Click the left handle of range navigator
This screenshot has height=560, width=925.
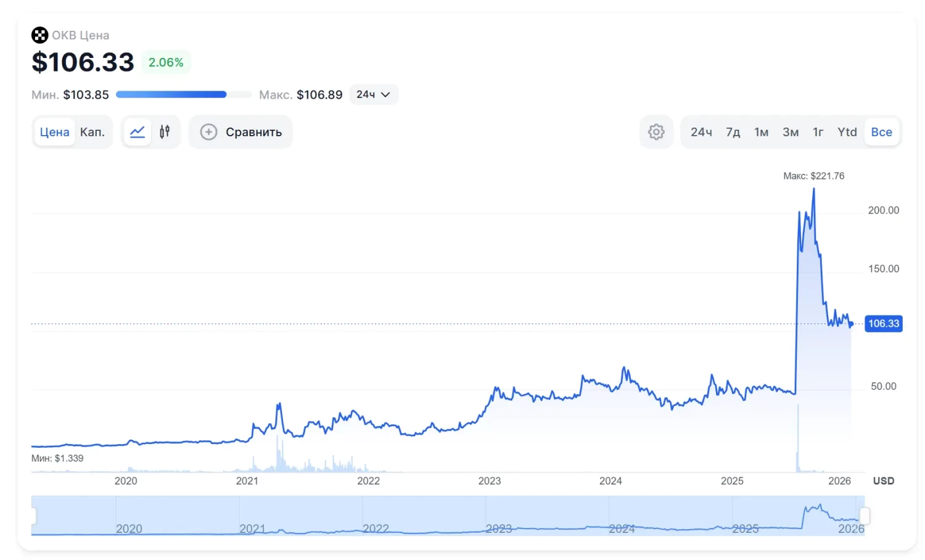pyautogui.click(x=33, y=516)
